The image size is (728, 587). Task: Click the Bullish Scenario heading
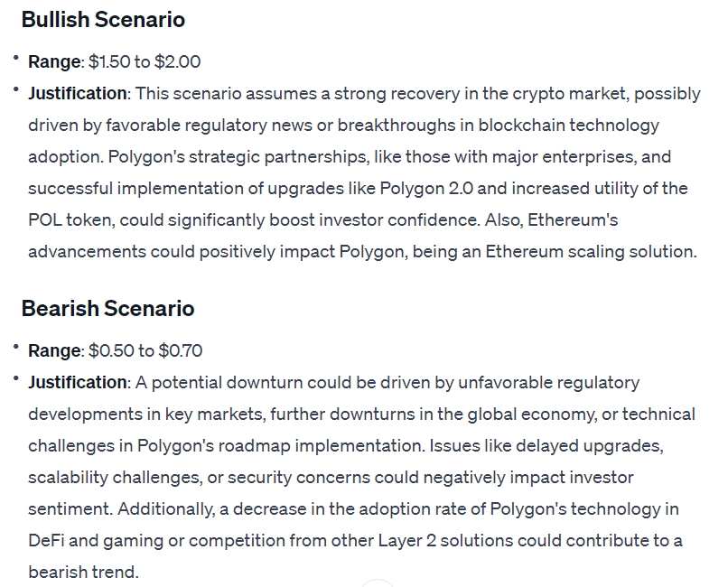coord(103,20)
